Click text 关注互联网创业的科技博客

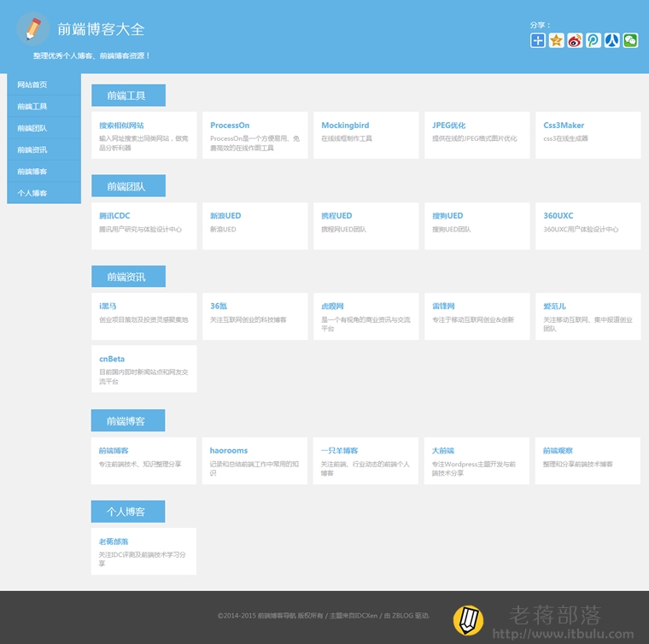pos(248,319)
